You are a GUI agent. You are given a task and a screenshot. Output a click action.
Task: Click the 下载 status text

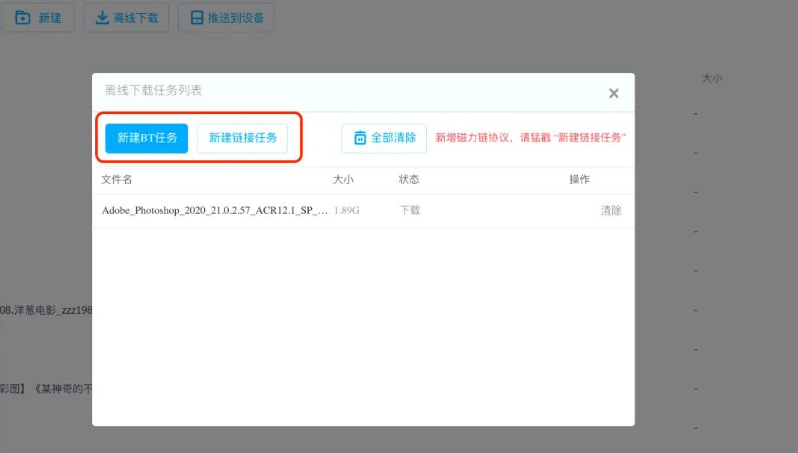pos(410,210)
